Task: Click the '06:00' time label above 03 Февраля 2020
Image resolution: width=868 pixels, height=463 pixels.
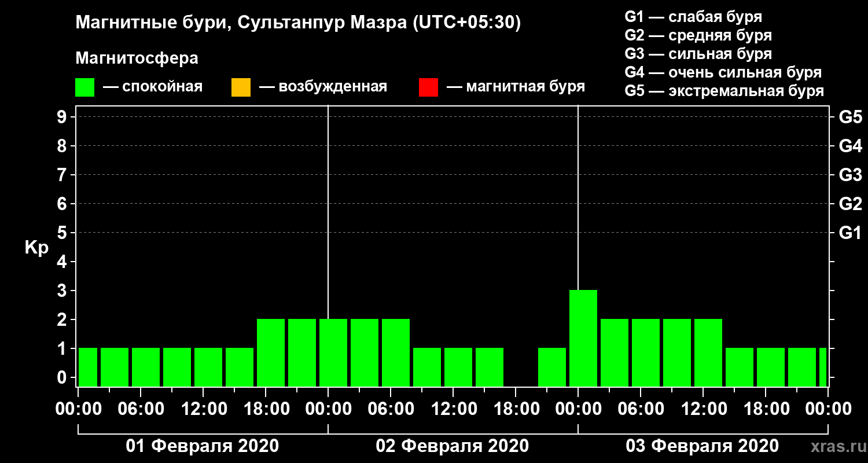Action: (641, 409)
